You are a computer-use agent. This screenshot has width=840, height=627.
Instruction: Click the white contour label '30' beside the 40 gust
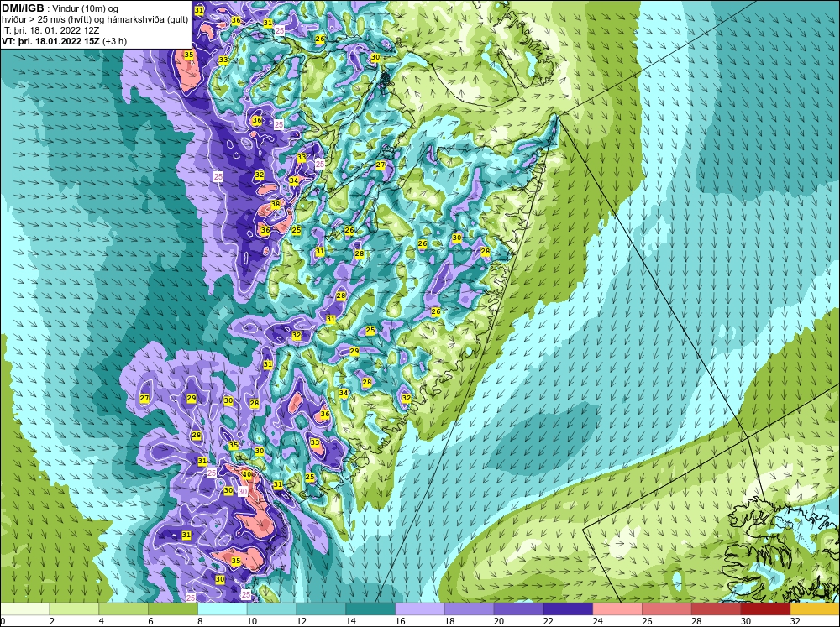[243, 492]
